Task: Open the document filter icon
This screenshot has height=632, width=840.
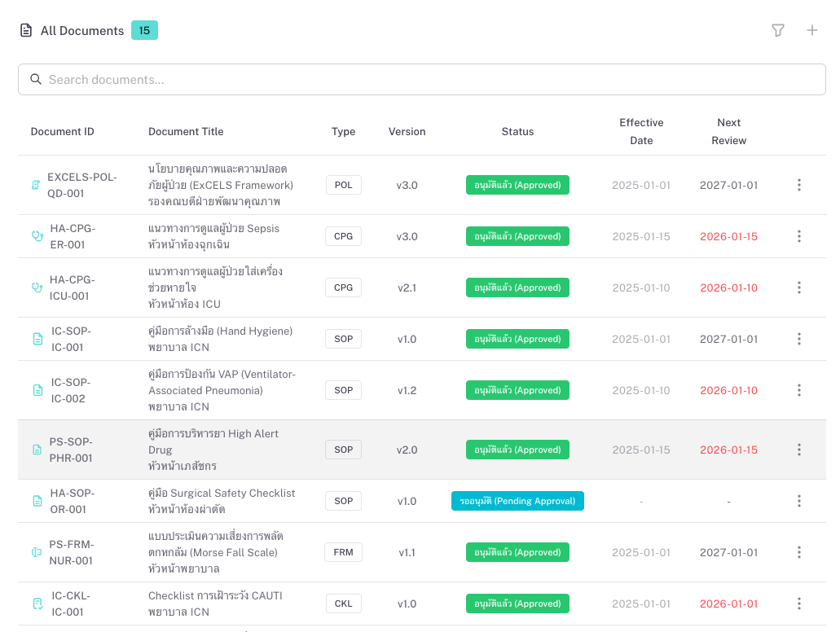Action: (778, 30)
